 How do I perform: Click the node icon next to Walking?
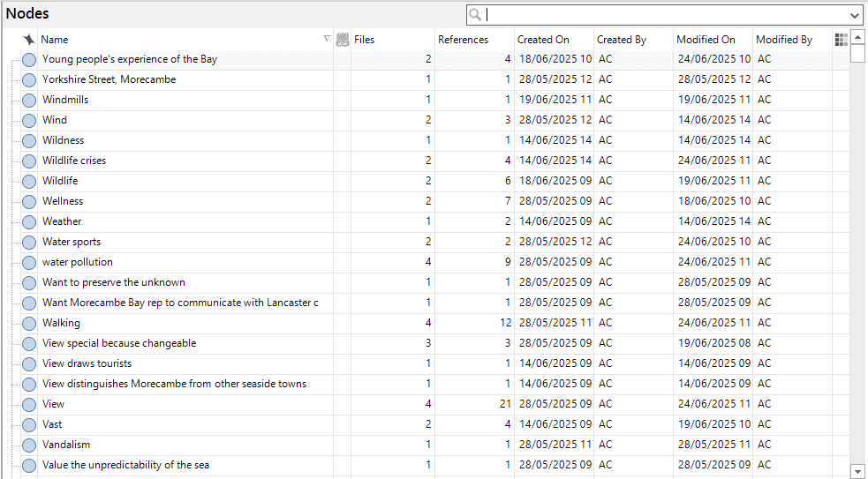tap(29, 323)
